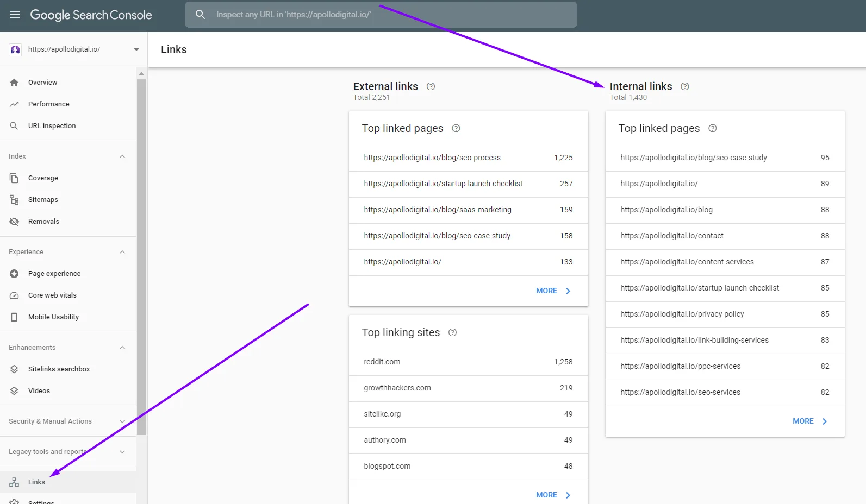Viewport: 866px width, 504px height.
Task: Go to URL inspection
Action: click(x=68, y=126)
